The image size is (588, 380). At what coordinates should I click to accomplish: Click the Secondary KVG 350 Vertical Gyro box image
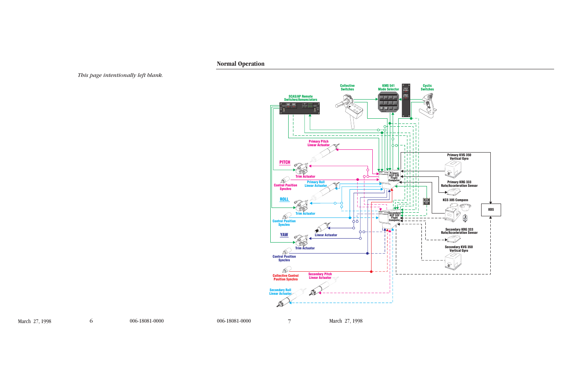[453, 261]
